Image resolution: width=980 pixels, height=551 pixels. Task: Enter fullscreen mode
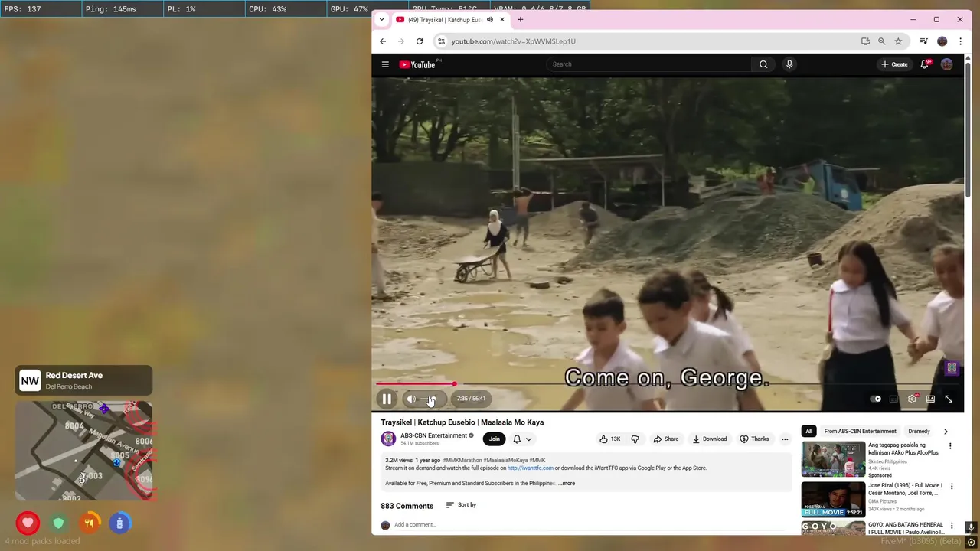(949, 399)
